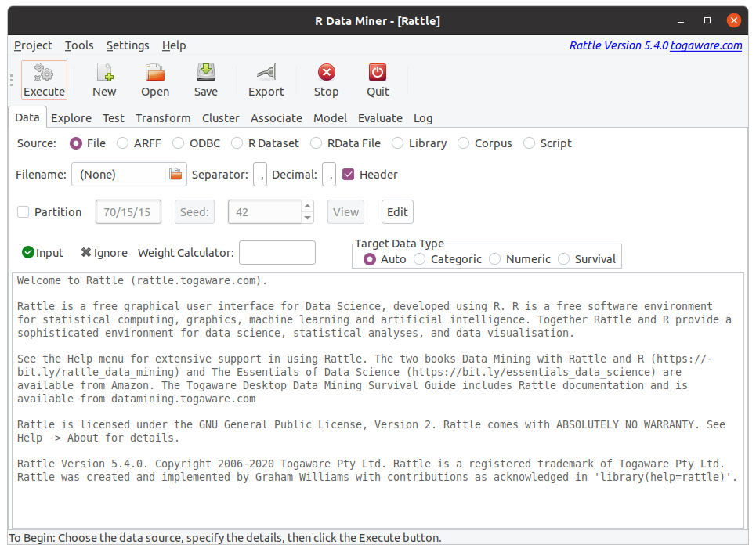Viewport: 756px width, 552px height.
Task: Hit the red Stop icon
Action: pos(327,80)
